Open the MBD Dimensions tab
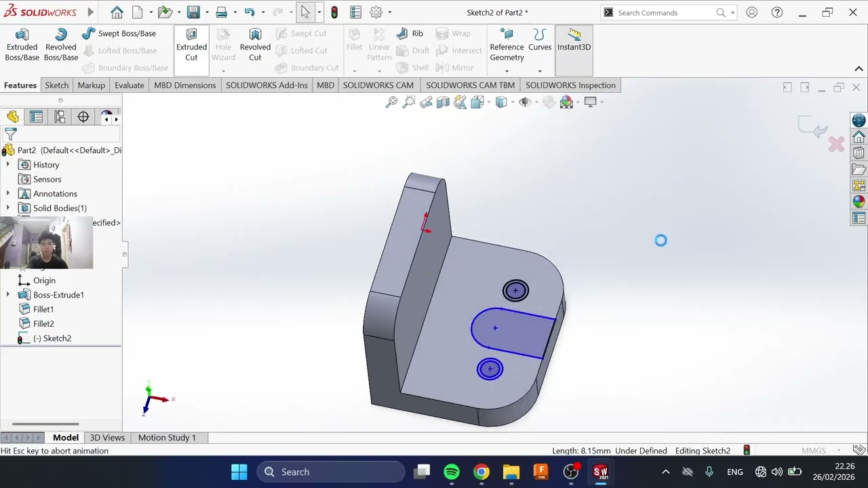Viewport: 868px width, 488px height. [184, 85]
